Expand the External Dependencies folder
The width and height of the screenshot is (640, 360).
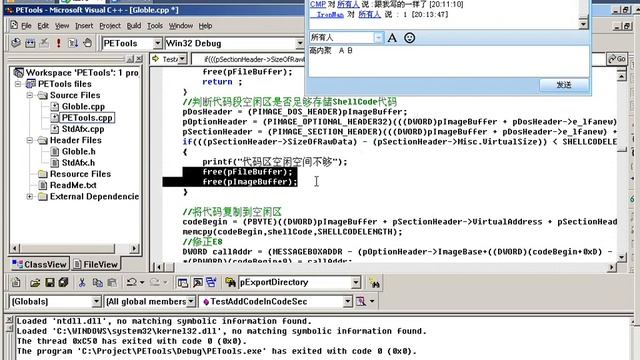click(x=29, y=197)
